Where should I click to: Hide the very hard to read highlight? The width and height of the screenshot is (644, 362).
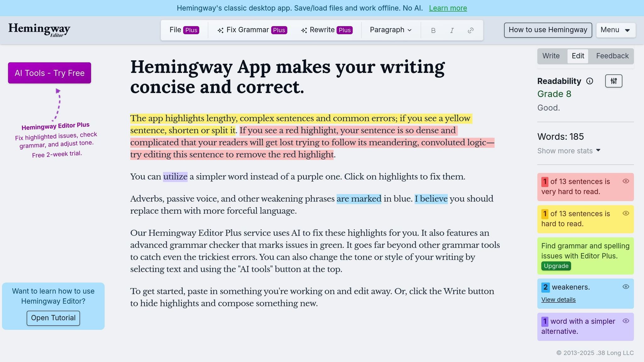(625, 181)
